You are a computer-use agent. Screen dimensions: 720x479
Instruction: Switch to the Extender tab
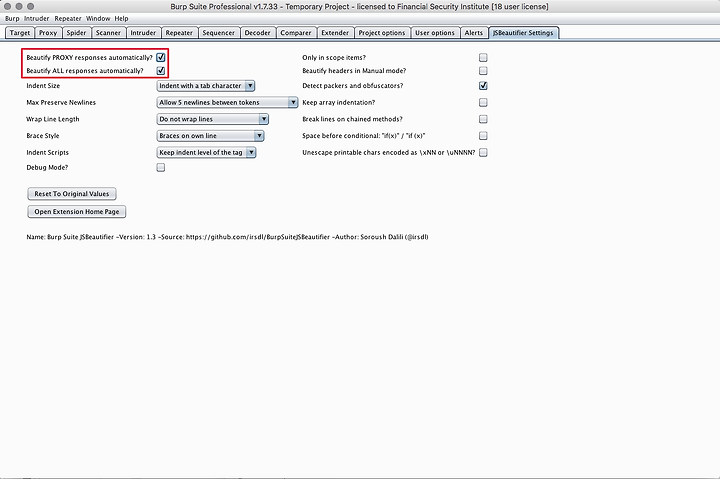tap(335, 33)
